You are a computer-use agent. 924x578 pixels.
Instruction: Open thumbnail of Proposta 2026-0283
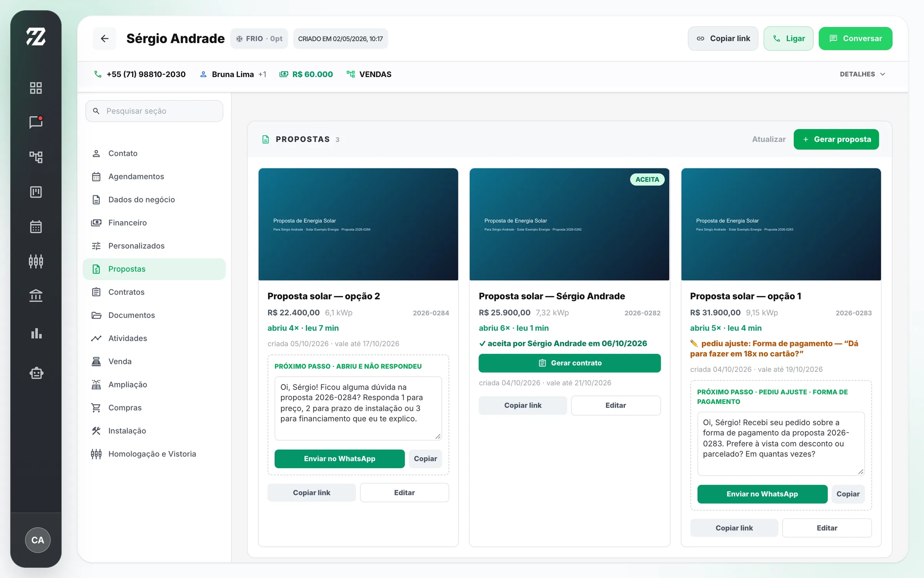point(781,224)
